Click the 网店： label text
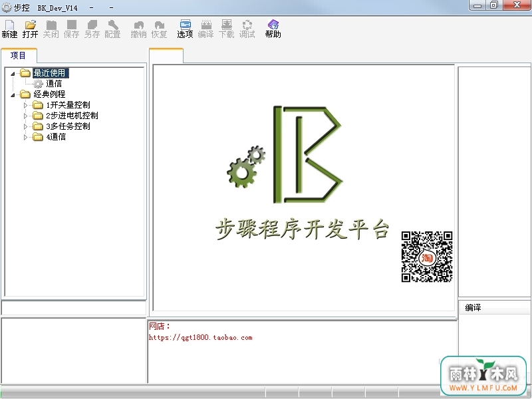 coord(160,327)
